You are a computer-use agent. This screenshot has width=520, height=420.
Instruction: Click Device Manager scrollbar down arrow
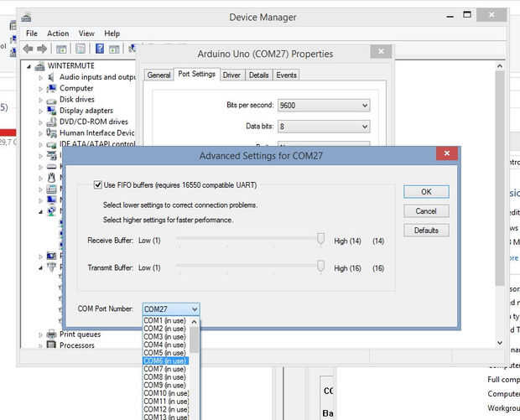coord(500,342)
